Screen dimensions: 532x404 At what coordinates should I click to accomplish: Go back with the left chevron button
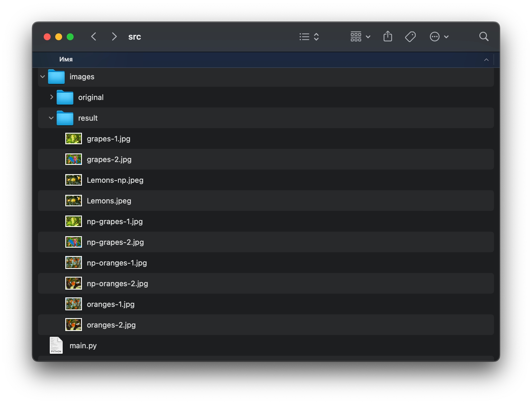(93, 36)
